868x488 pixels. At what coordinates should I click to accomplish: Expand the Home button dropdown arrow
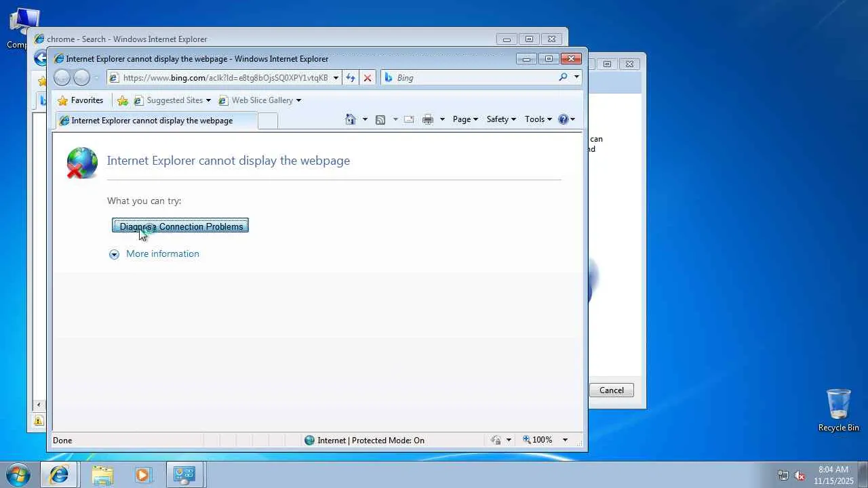(x=365, y=119)
